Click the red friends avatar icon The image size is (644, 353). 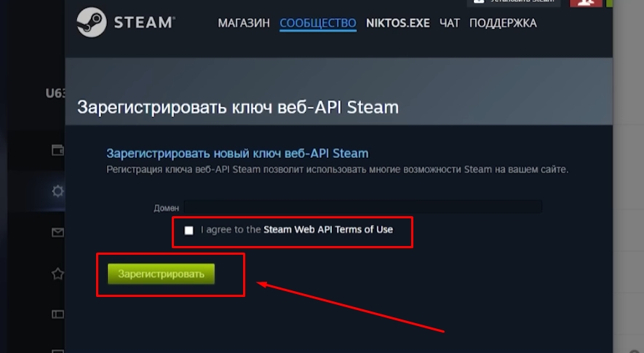pos(586,2)
